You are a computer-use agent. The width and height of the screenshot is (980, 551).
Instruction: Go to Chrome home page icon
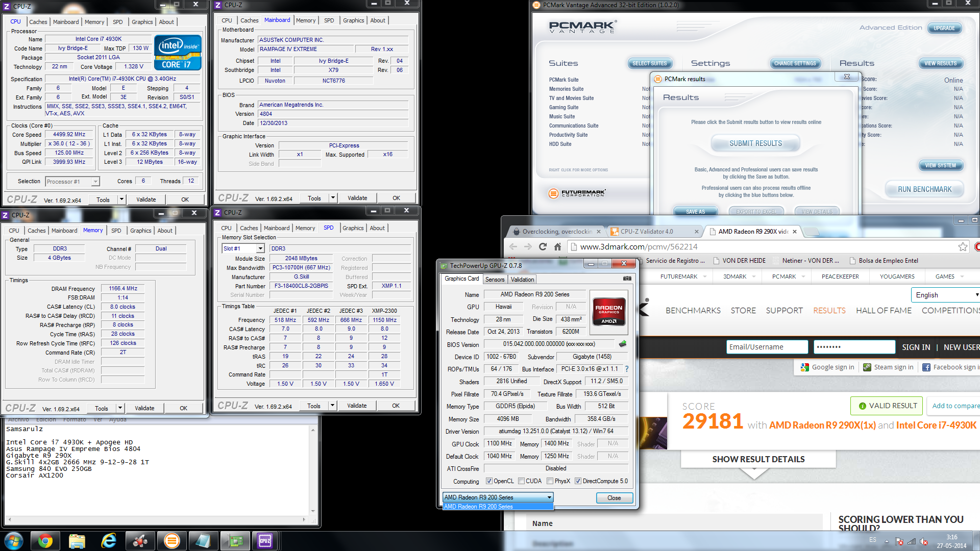pos(558,247)
